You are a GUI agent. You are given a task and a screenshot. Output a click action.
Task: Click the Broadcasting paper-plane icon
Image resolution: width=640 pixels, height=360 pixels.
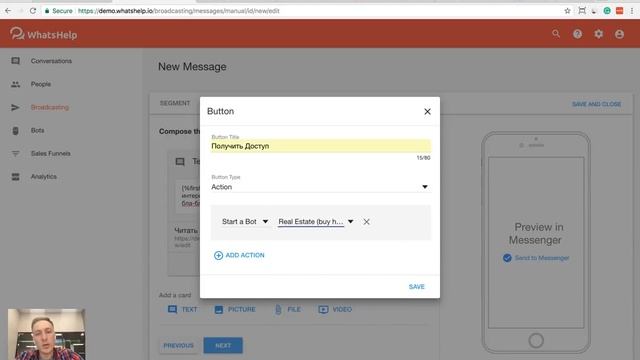16,107
